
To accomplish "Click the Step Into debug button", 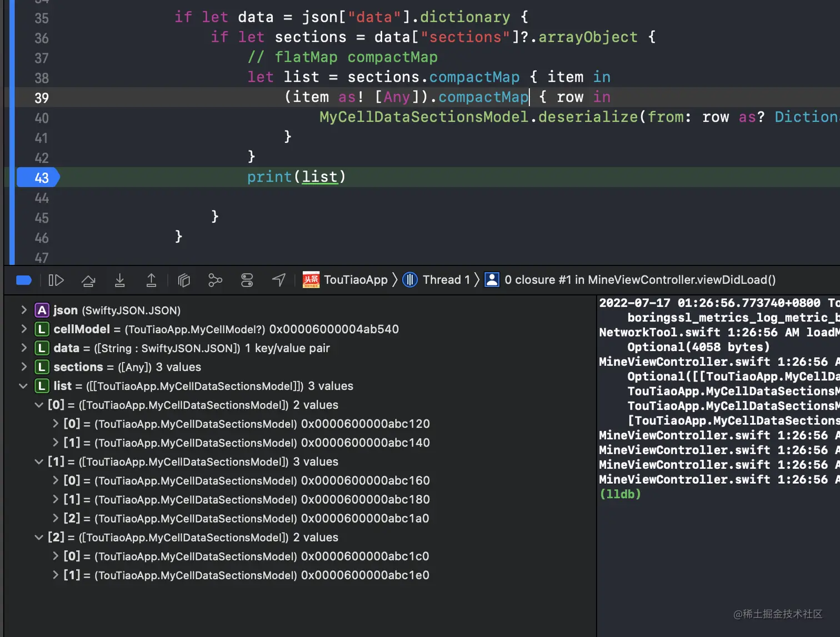I will click(119, 280).
